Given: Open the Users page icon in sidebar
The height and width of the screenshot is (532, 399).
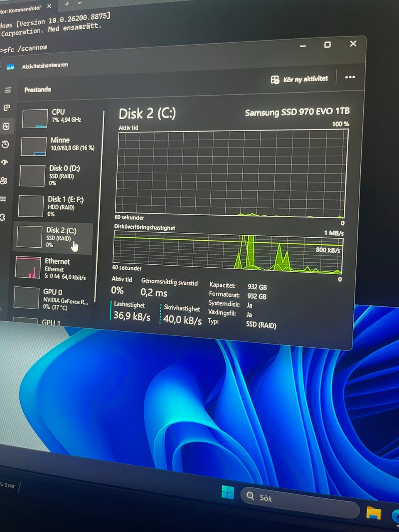Looking at the screenshot, I should coord(4,181).
